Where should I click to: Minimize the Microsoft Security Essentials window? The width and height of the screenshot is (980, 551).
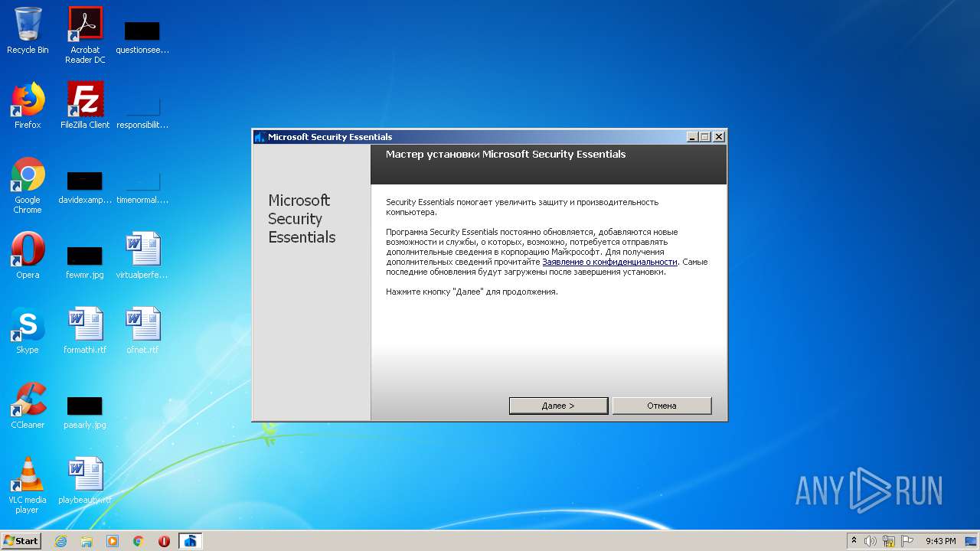[x=692, y=137]
